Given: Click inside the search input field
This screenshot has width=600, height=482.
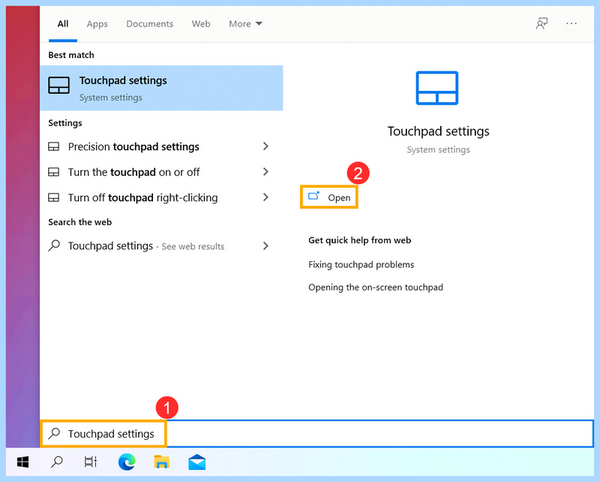Looking at the screenshot, I should point(317,433).
